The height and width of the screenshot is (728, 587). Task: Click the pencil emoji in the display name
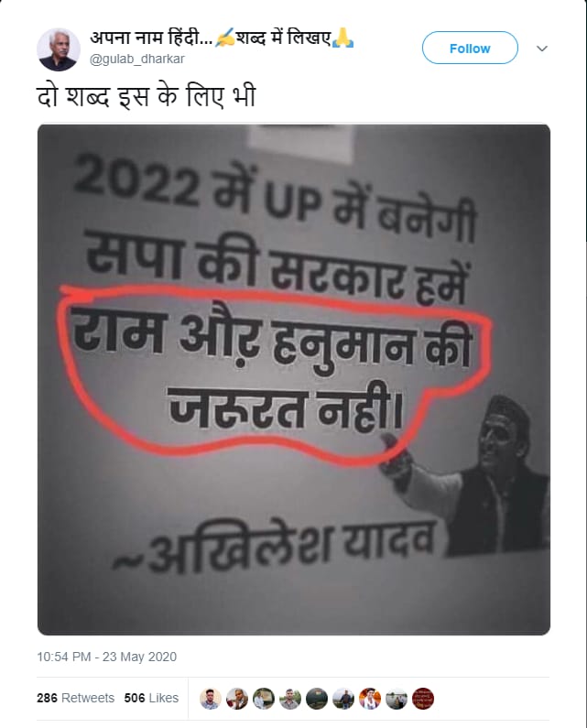[x=224, y=38]
